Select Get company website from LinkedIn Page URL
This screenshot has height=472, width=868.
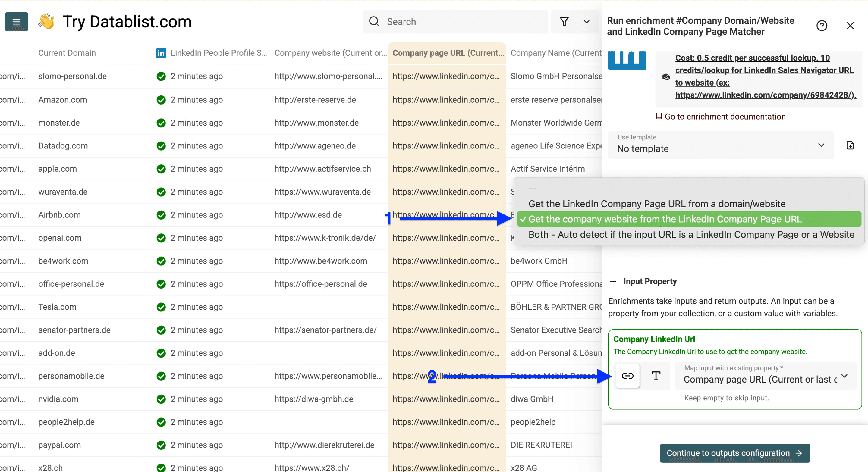click(x=689, y=219)
